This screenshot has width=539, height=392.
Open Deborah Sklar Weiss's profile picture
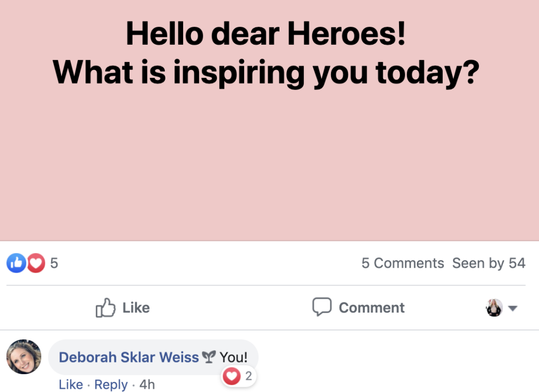pos(24,357)
